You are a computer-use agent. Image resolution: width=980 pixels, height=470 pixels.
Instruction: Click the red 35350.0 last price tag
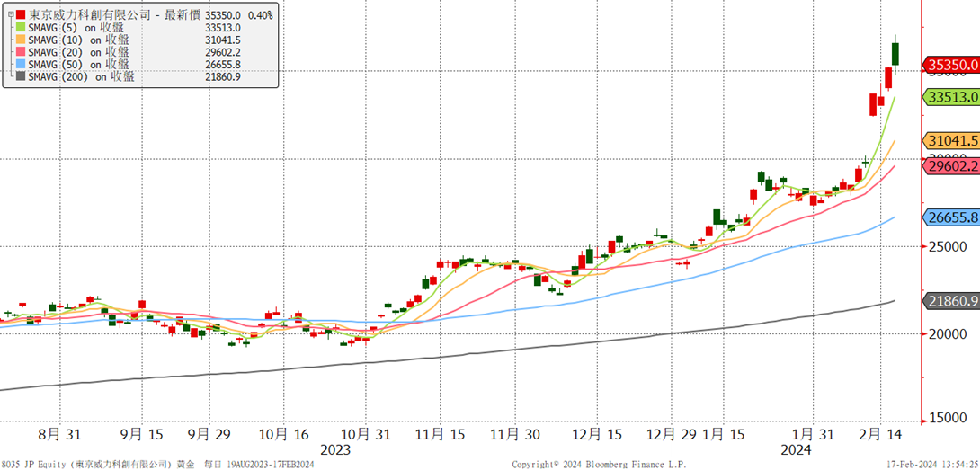point(950,65)
